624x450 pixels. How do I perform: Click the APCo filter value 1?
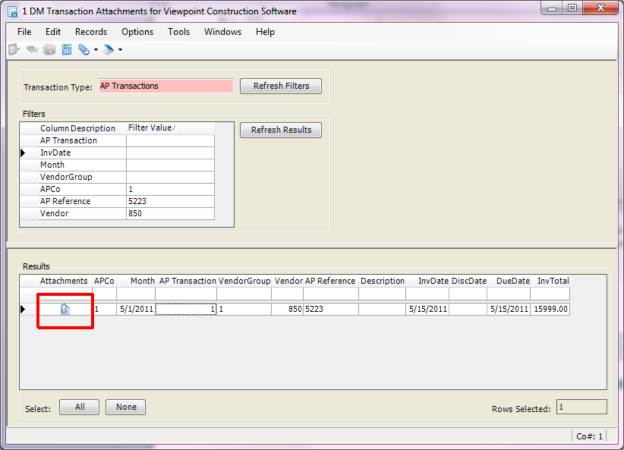pos(170,189)
